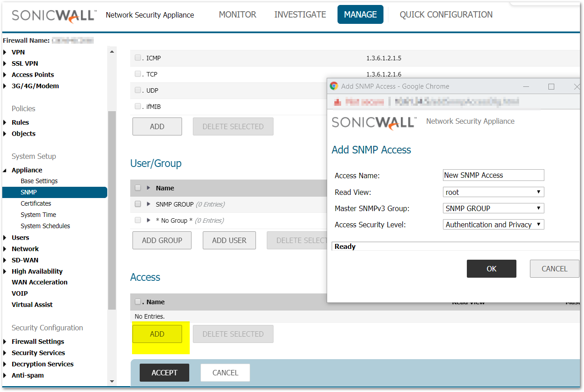The height and width of the screenshot is (392, 584).
Task: Click DELETE SELECTED under the Access table
Action: tap(233, 334)
